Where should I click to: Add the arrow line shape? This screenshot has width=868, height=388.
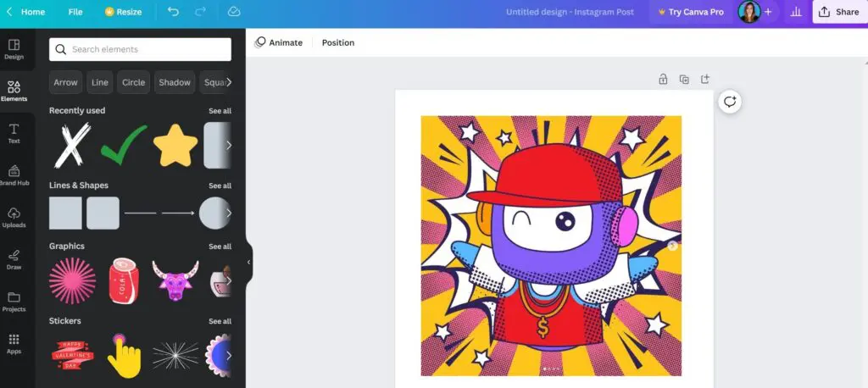click(178, 213)
